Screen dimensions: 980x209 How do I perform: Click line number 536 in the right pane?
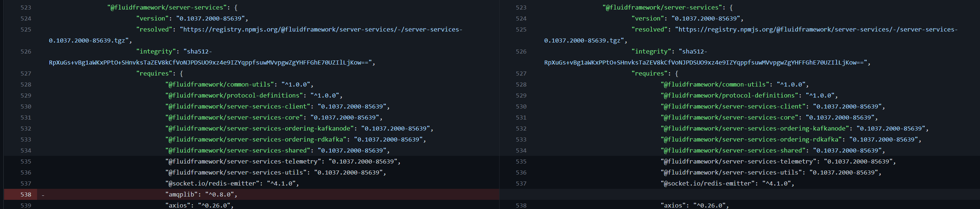coord(521,173)
